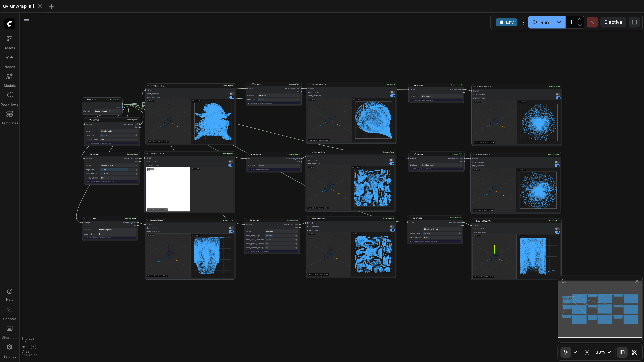This screenshot has width=644, height=362.
Task: Open the Workflows section in the sidebar
Action: point(10,99)
